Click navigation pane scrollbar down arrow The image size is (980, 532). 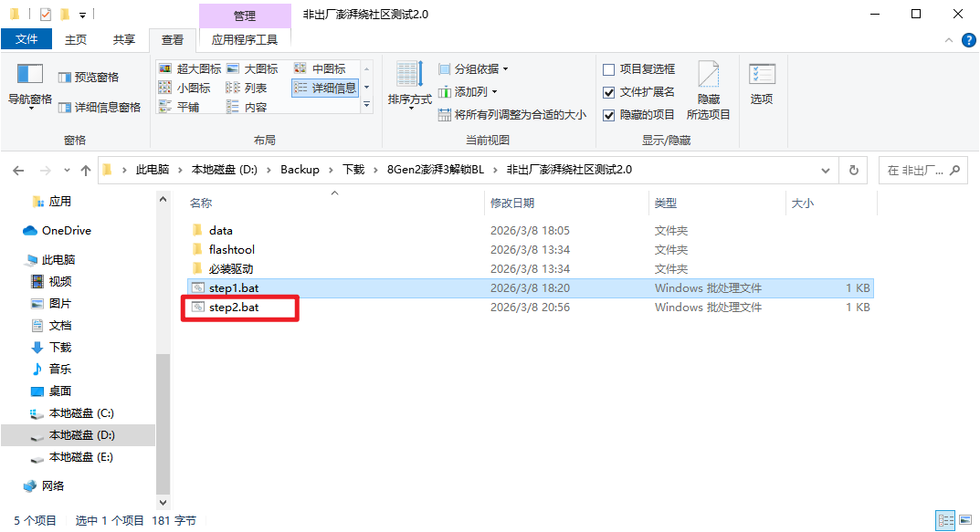(x=163, y=502)
